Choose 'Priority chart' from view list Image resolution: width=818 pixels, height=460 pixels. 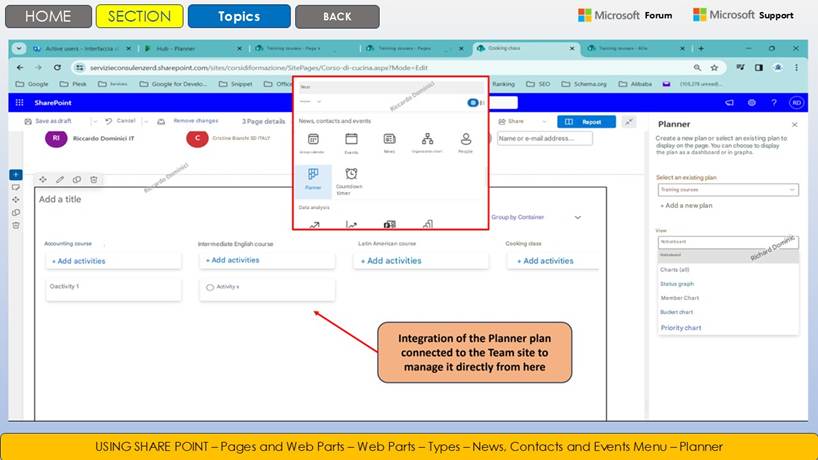681,327
